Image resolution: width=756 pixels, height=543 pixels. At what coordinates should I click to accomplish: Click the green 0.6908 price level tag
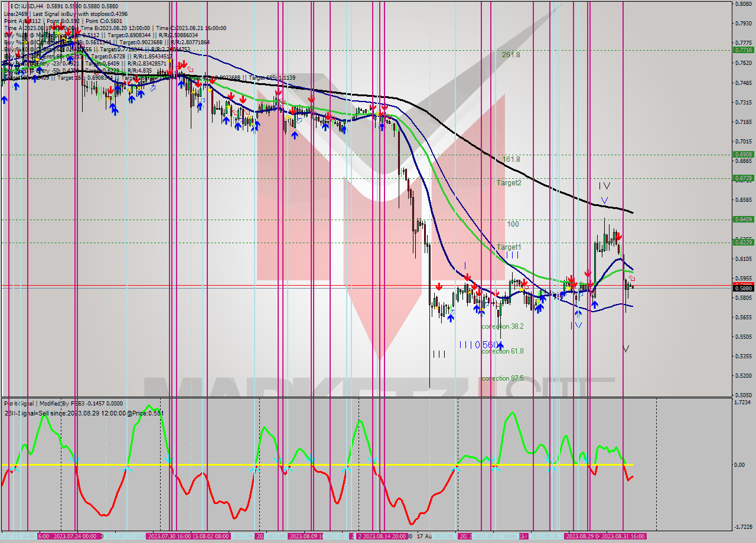[743, 155]
